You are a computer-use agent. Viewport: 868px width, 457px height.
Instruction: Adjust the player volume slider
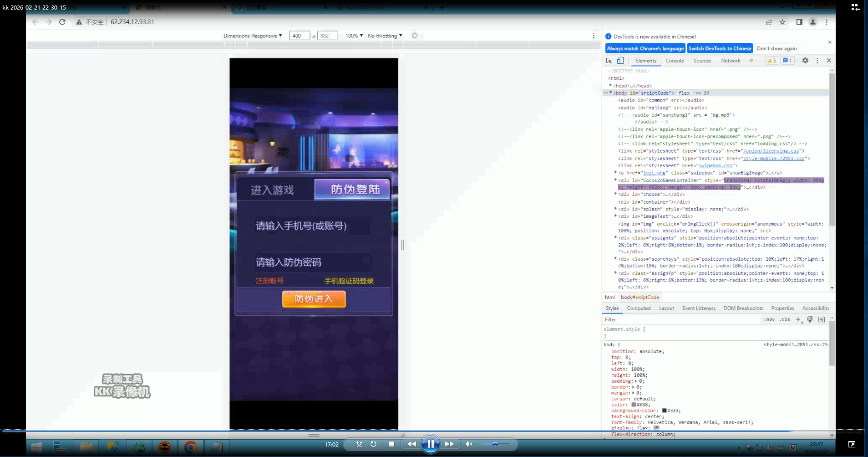point(495,444)
